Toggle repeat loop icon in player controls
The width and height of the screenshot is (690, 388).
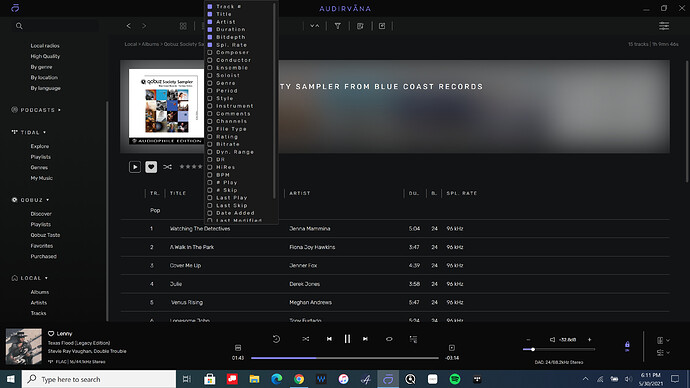[x=389, y=339]
